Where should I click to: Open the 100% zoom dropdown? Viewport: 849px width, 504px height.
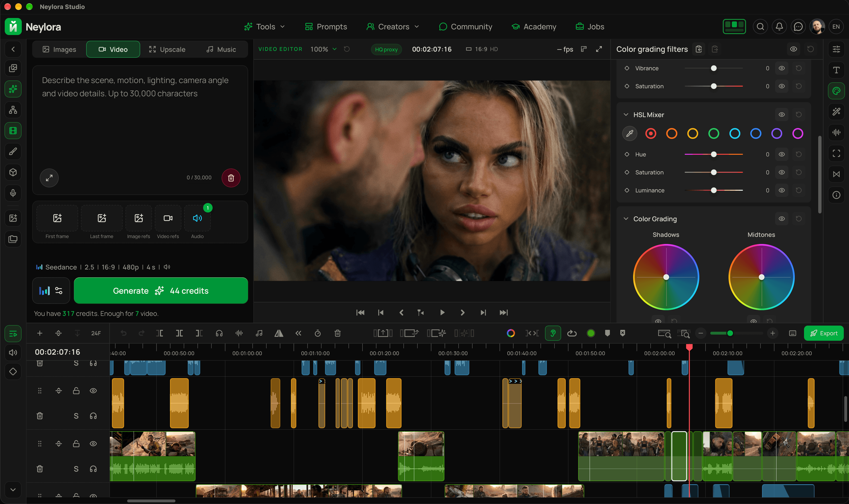323,49
